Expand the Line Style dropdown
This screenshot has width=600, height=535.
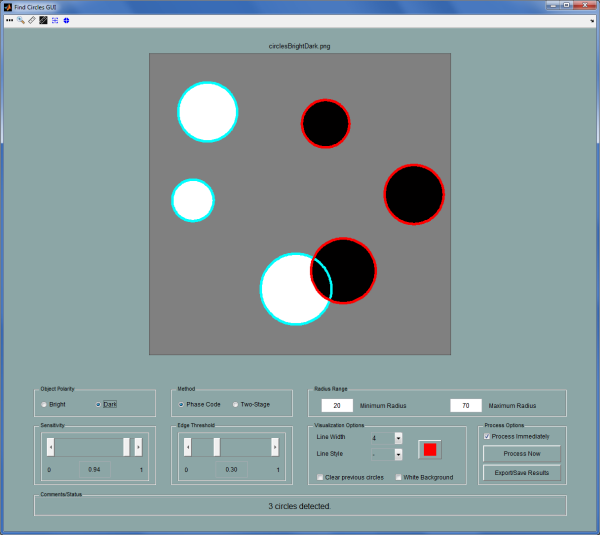[x=398, y=454]
